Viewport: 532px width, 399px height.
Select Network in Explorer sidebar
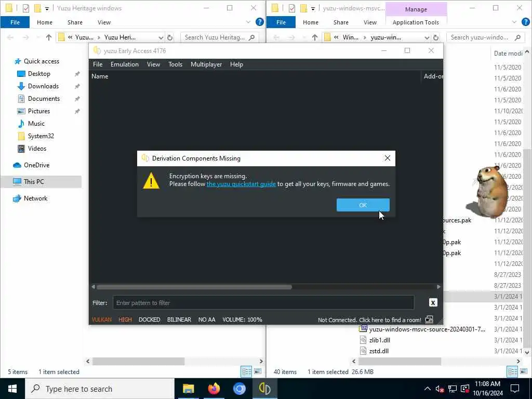pyautogui.click(x=35, y=198)
